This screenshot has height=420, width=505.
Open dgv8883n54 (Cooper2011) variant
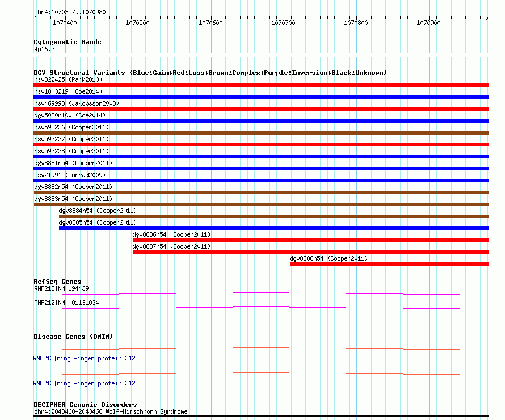73,199
